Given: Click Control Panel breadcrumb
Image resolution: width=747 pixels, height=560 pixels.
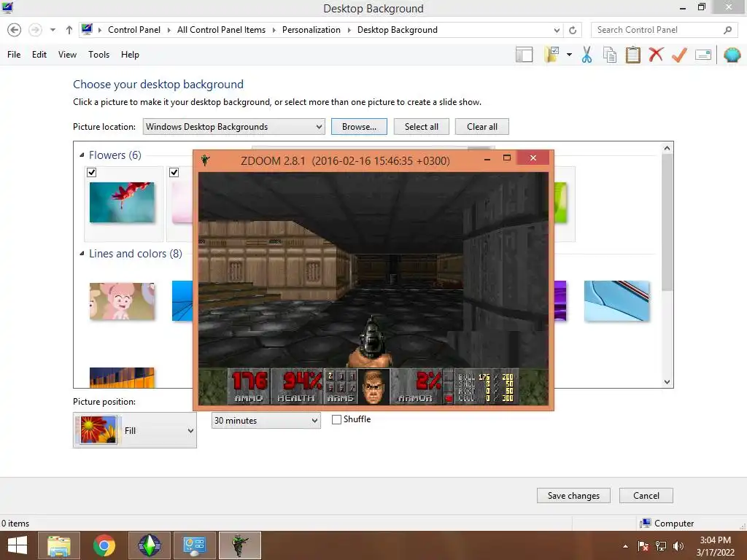Looking at the screenshot, I should point(134,30).
